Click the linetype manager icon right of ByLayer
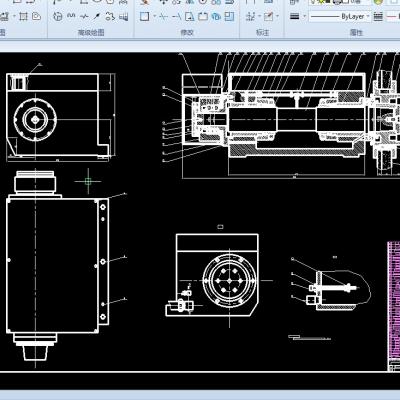 point(378,16)
